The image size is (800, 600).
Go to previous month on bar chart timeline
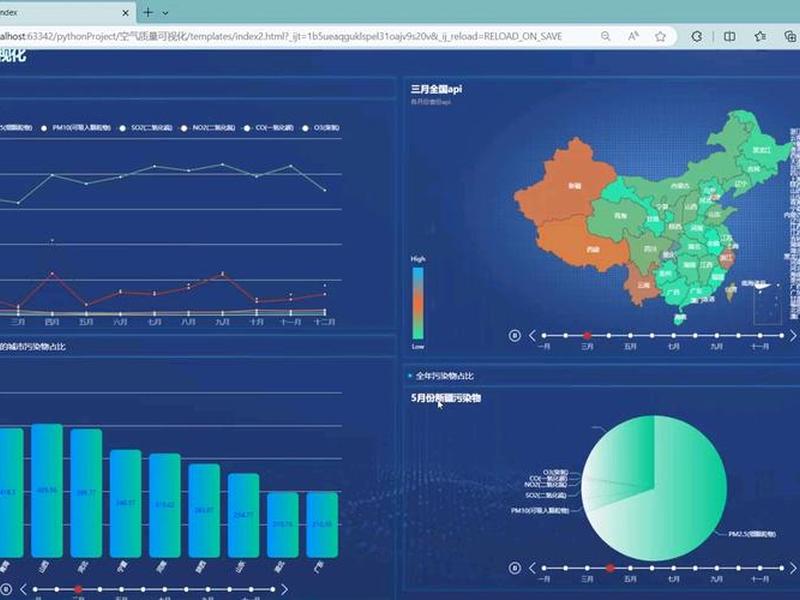tap(23, 589)
